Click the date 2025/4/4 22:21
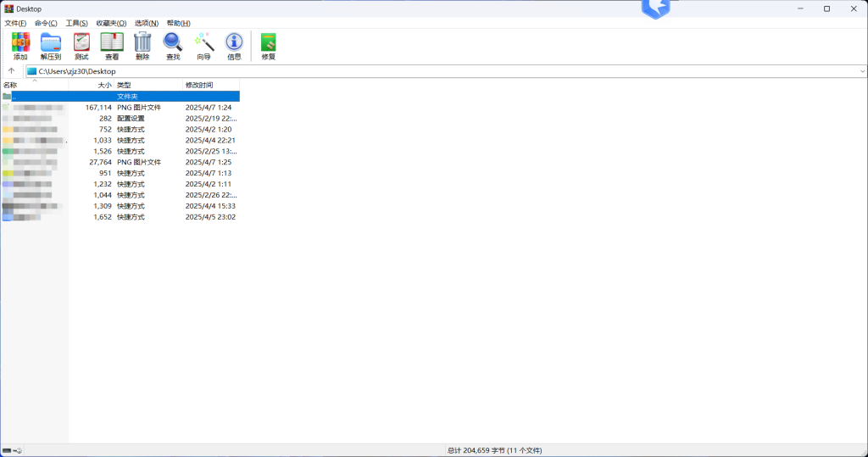 coord(210,140)
